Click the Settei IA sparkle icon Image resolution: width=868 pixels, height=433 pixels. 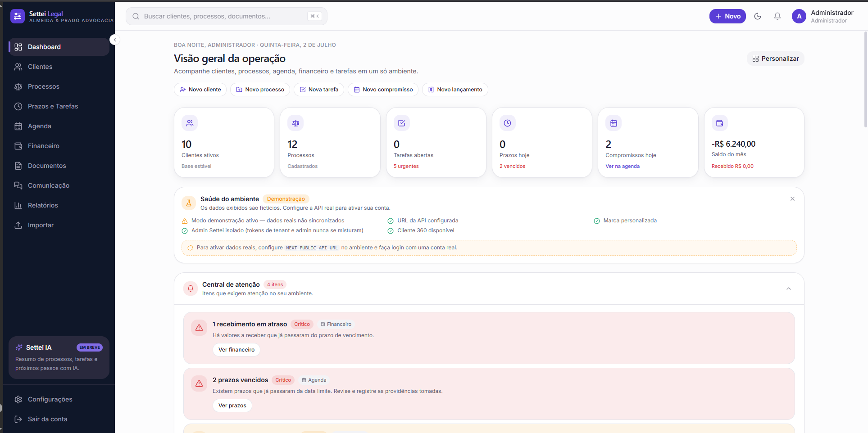19,347
